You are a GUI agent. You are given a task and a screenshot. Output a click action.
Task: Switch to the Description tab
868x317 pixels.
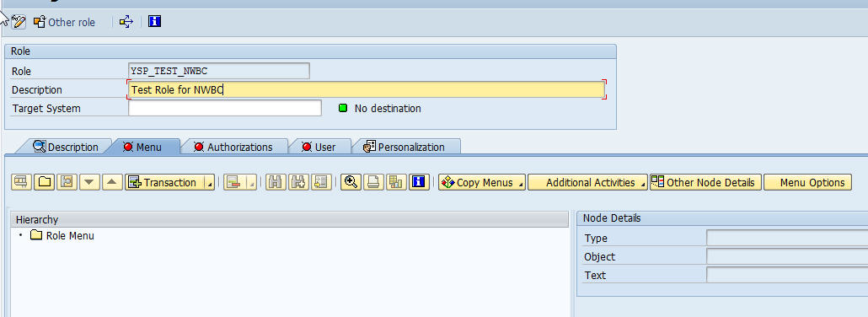coord(66,147)
